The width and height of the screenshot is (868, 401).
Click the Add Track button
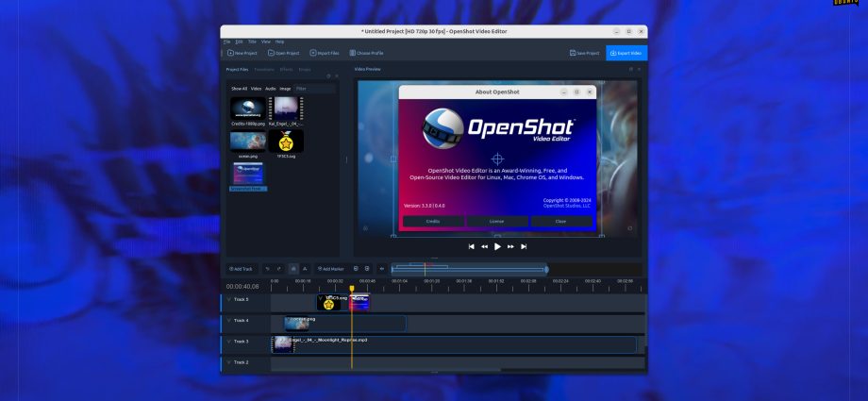242,269
